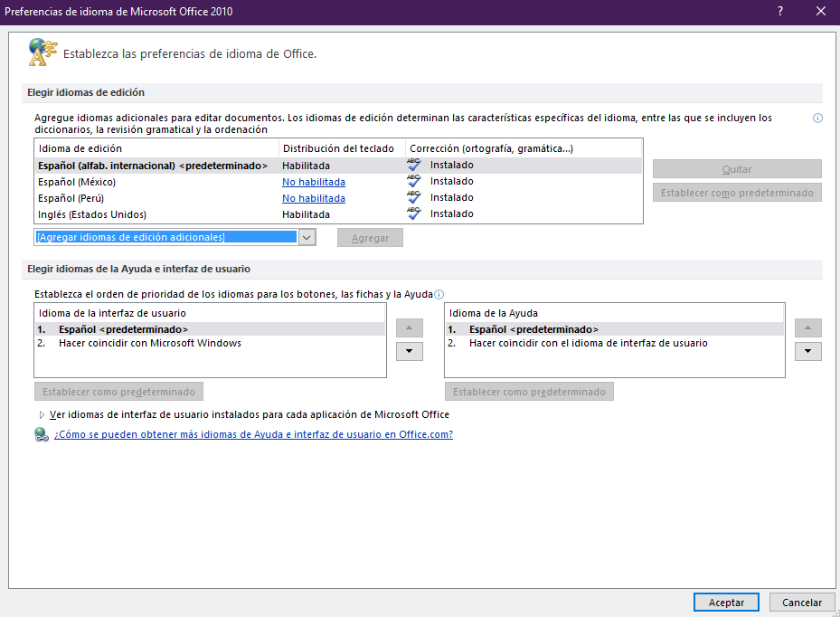Select the 'Español (Perú)' editing language
Screen dimensions: 840x617
click(x=71, y=198)
